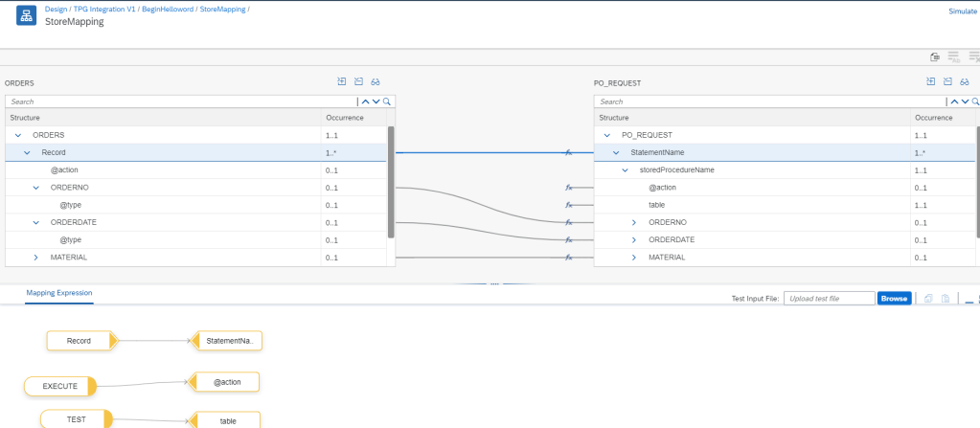Collapse the ORDERNO node in source tree
Viewport: 980px width, 428px height.
click(x=36, y=188)
